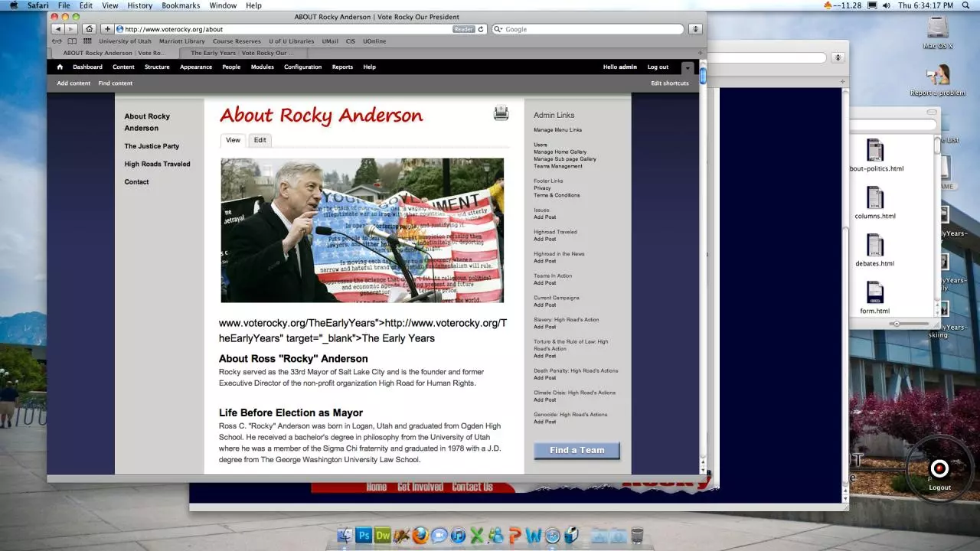Open the Trash in the dock

pyautogui.click(x=637, y=536)
